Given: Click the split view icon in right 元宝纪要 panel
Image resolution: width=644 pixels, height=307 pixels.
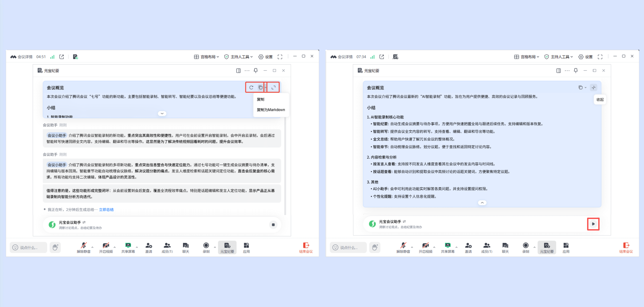Looking at the screenshot, I should coord(558,71).
